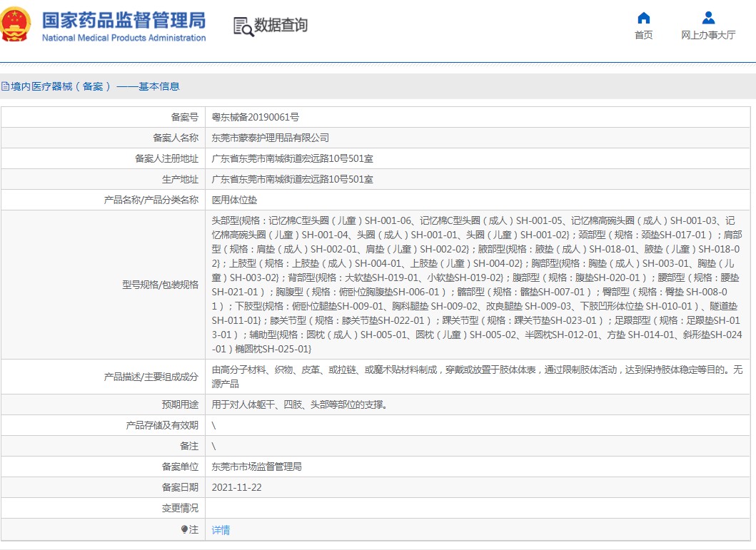Go to 首页 via the home icon
Screen dimensions: 756x550
coord(644,19)
